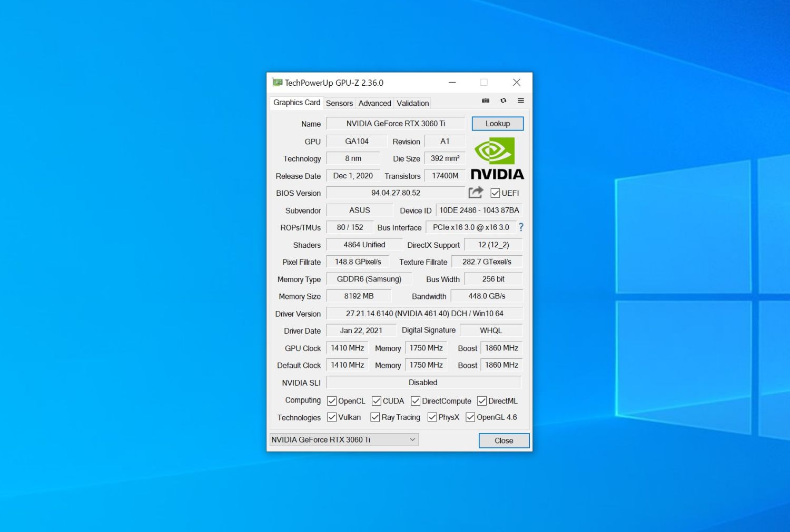Click the screenshot camera icon
Screen dimensions: 790x532
[x=486, y=101]
